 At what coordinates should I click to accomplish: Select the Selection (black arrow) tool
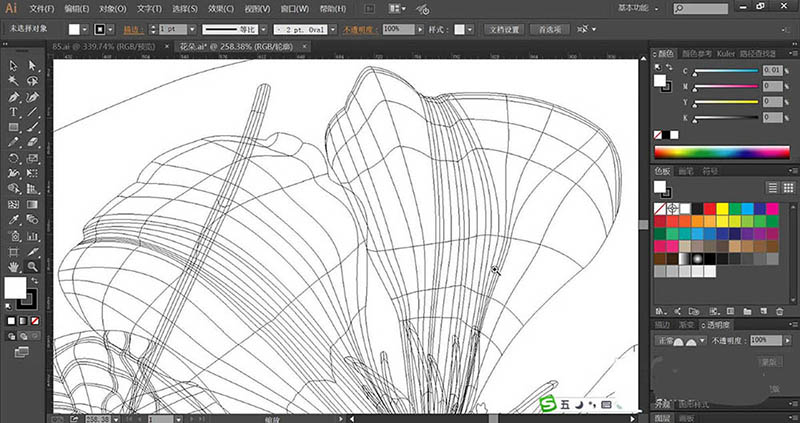coord(13,66)
